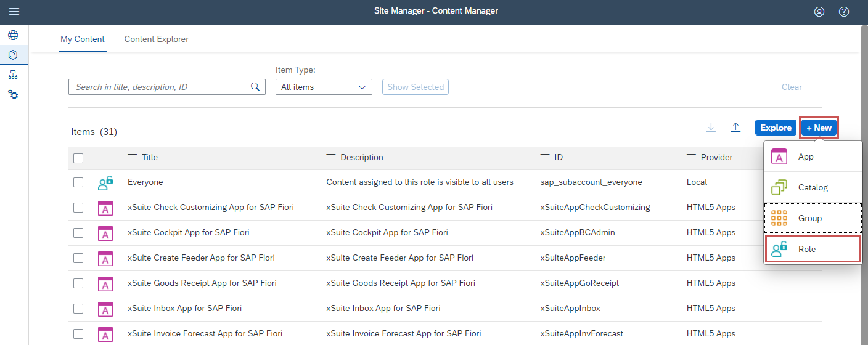Open Site Directory globe icon in sidebar
The height and width of the screenshot is (345, 868).
pyautogui.click(x=13, y=35)
